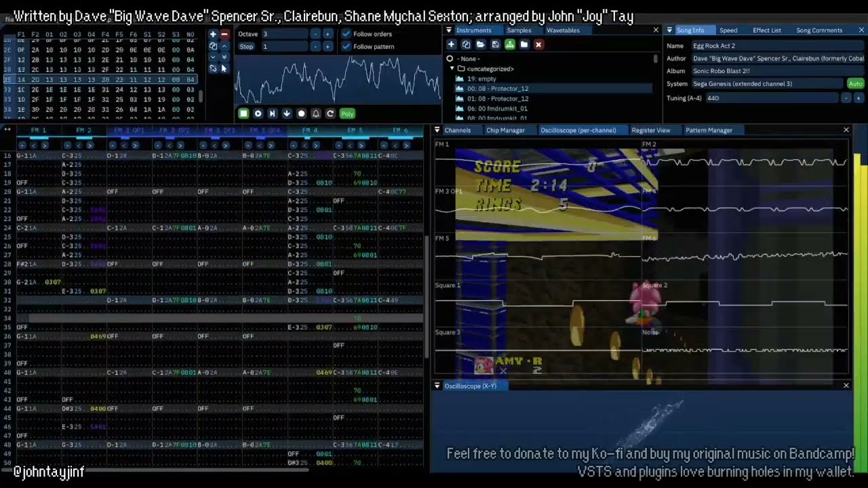The image size is (868, 488).
Task: Save the instrument with floppy disk icon
Action: [495, 45]
